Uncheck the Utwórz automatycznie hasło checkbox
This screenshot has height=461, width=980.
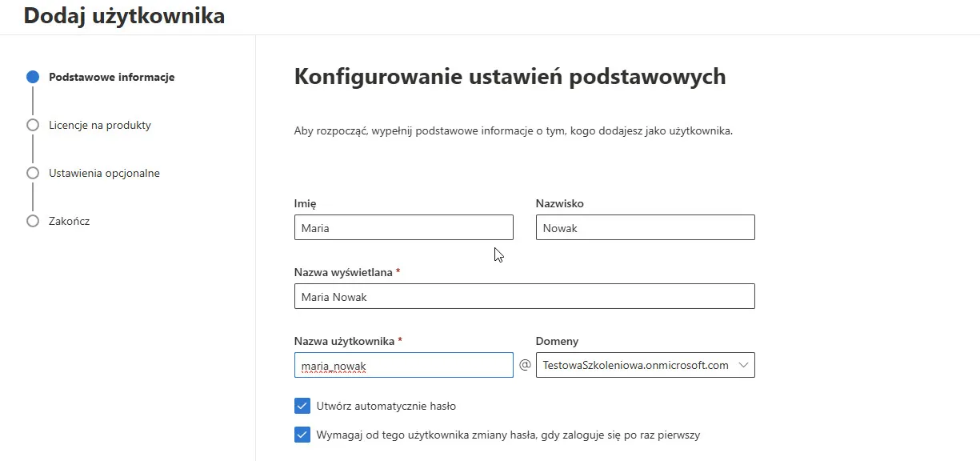[302, 406]
